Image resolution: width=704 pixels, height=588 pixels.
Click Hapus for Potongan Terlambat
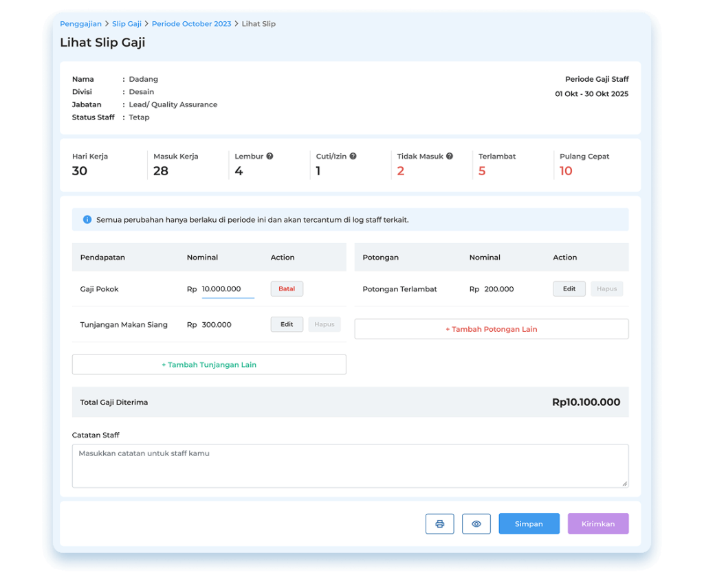coord(606,289)
